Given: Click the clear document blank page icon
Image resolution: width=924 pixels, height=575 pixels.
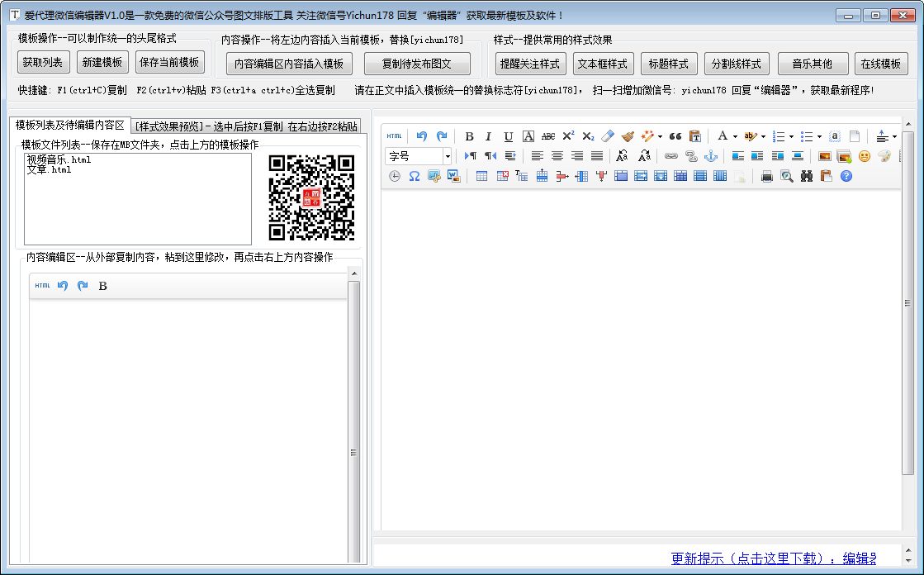Looking at the screenshot, I should (855, 136).
